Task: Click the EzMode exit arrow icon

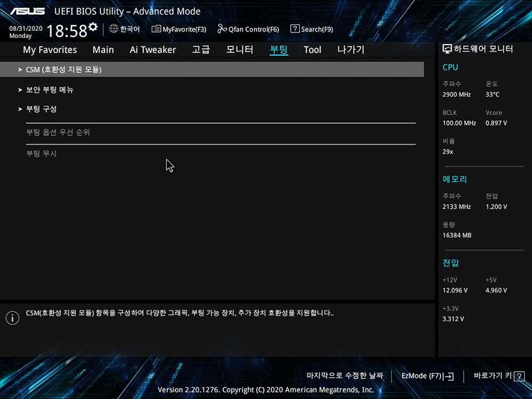Action: coord(448,376)
